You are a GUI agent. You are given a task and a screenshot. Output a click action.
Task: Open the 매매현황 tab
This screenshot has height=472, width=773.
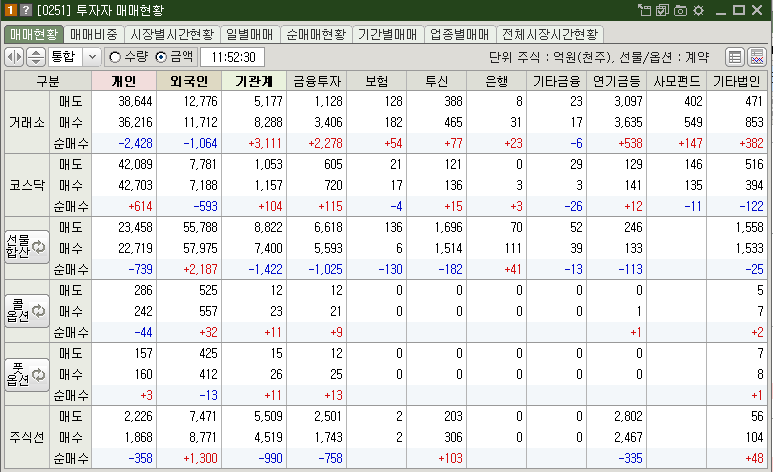pyautogui.click(x=34, y=34)
